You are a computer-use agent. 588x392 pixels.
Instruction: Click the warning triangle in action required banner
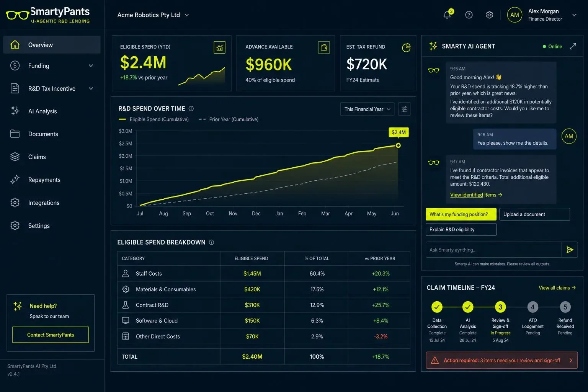(x=435, y=360)
